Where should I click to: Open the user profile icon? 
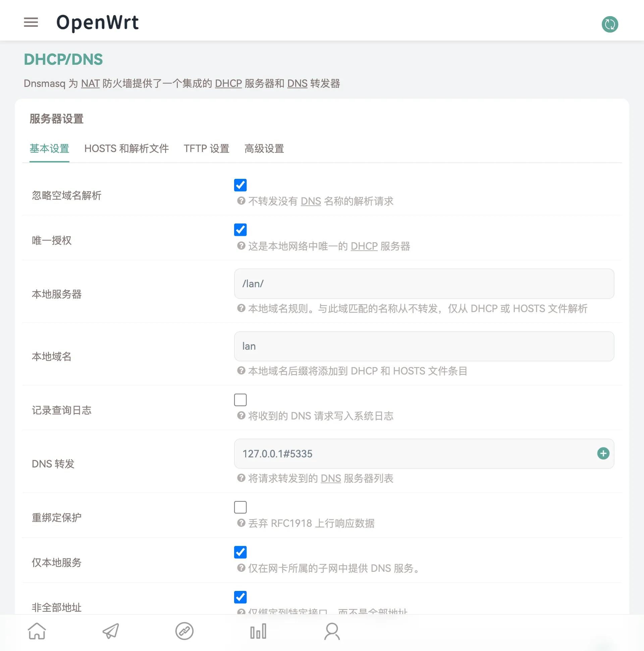pos(332,631)
